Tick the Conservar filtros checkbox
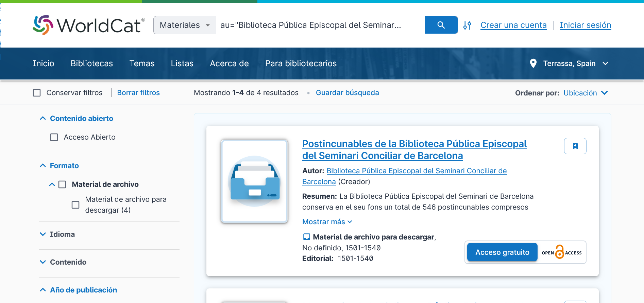 click(x=37, y=93)
